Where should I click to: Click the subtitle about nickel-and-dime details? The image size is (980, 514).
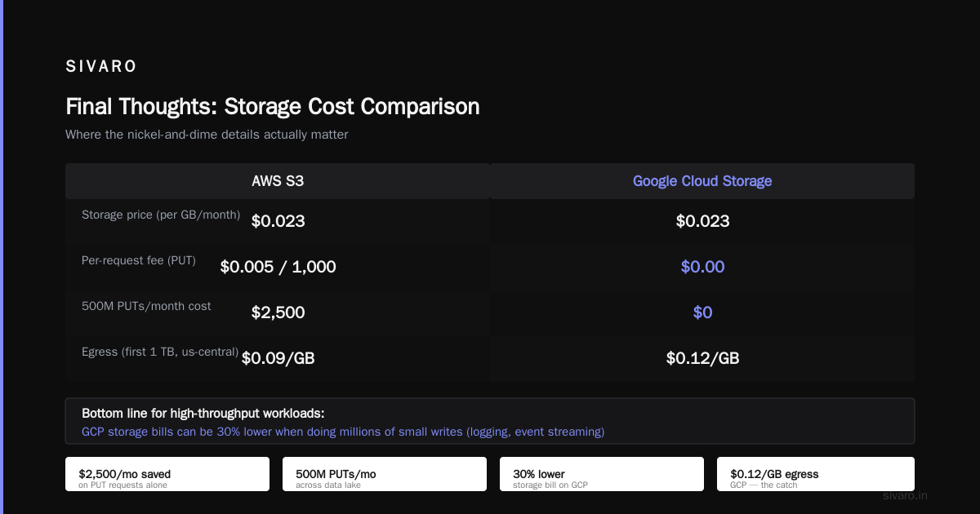tap(207, 135)
